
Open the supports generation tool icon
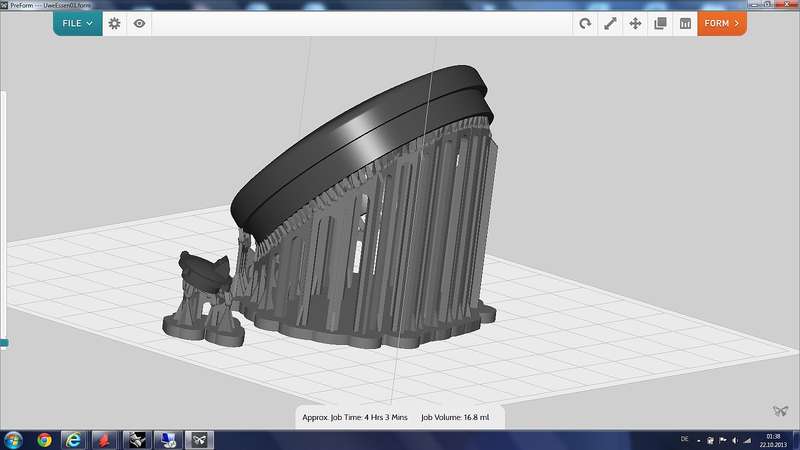pyautogui.click(x=685, y=23)
